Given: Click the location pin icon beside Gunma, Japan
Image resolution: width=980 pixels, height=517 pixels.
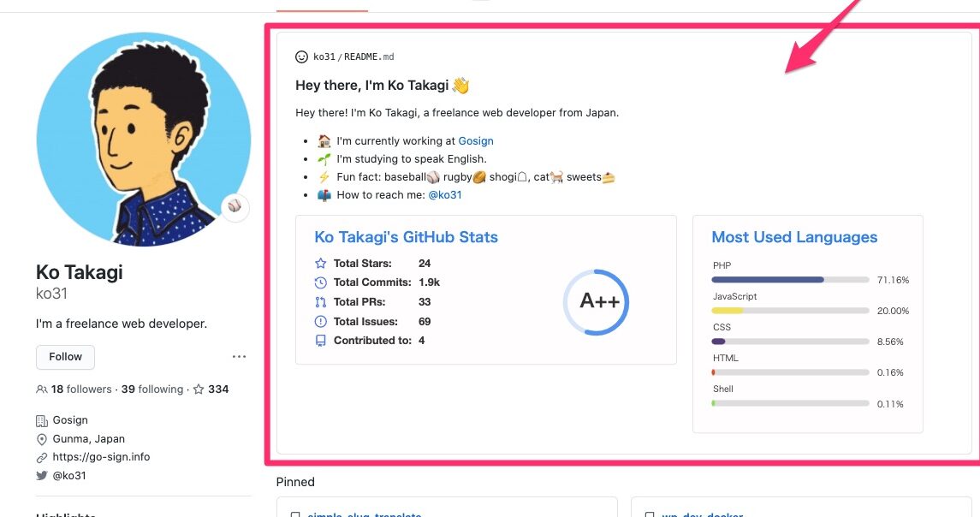Looking at the screenshot, I should 41,438.
